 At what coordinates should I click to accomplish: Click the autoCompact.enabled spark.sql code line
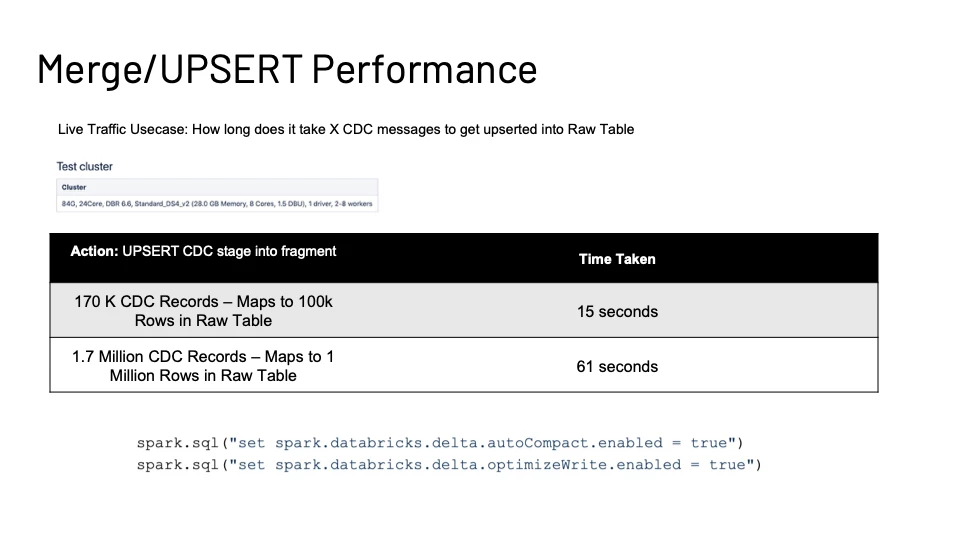[440, 443]
